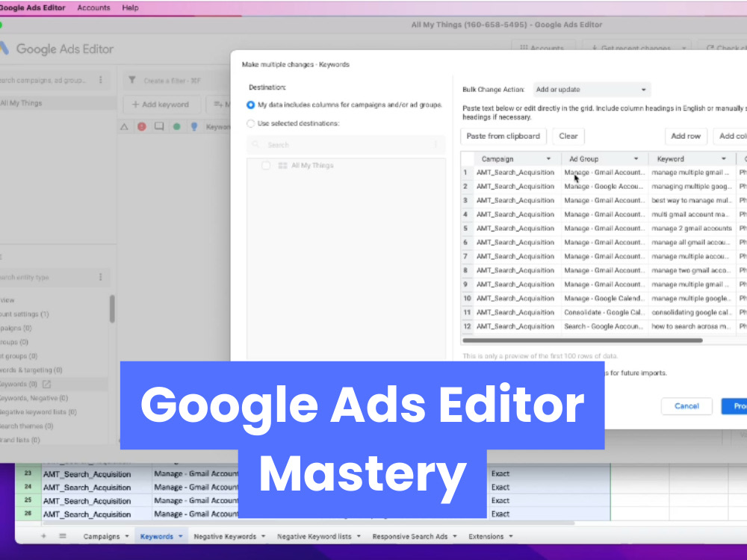Click 'best way to manage mul..' keyword in row 3
This screenshot has height=560, width=747.
click(692, 200)
